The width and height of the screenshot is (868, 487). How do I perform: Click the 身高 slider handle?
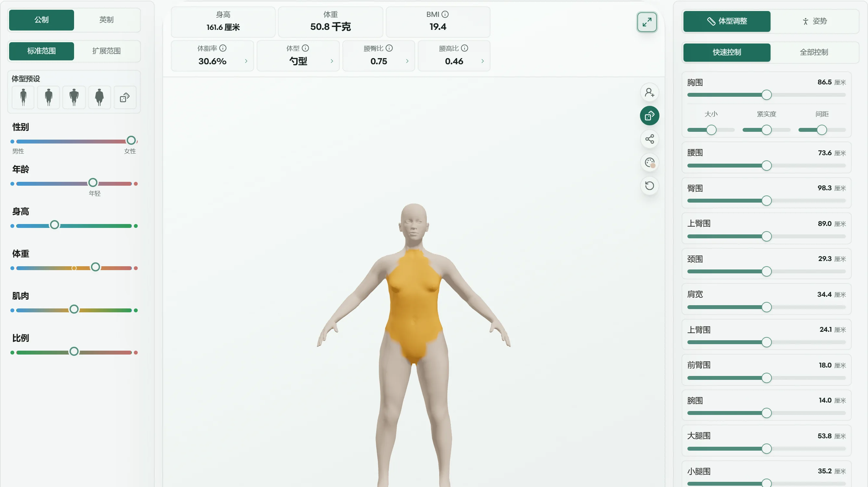pos(54,225)
